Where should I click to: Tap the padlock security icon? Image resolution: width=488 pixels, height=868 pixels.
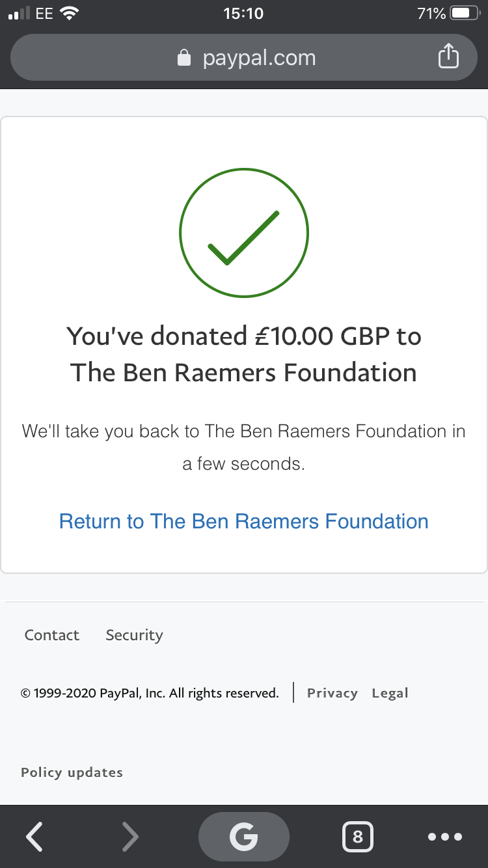[184, 58]
